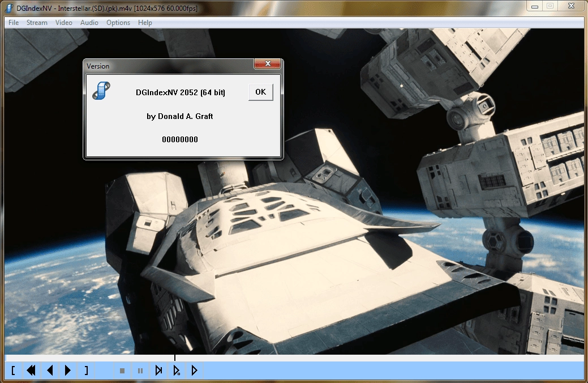Open the Video menu
This screenshot has height=383, width=588.
pyautogui.click(x=64, y=23)
